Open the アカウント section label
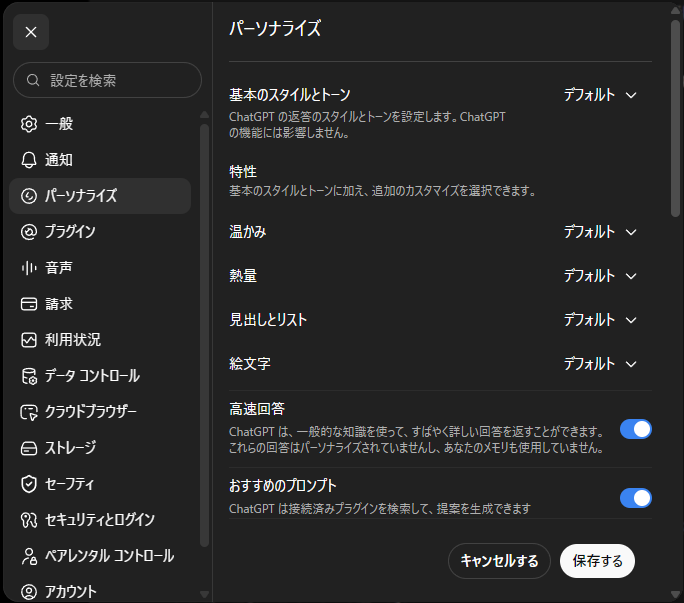 point(71,592)
